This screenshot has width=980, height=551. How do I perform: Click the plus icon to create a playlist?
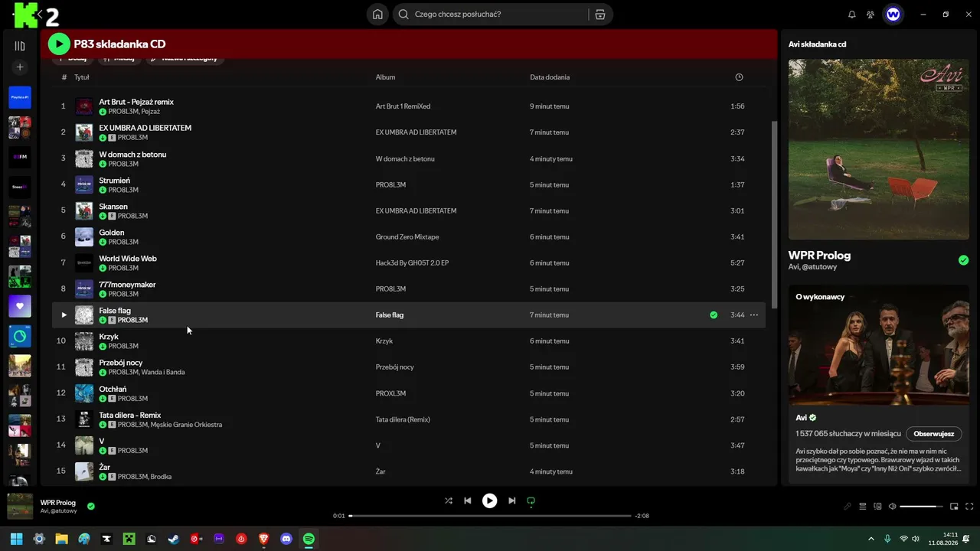20,67
